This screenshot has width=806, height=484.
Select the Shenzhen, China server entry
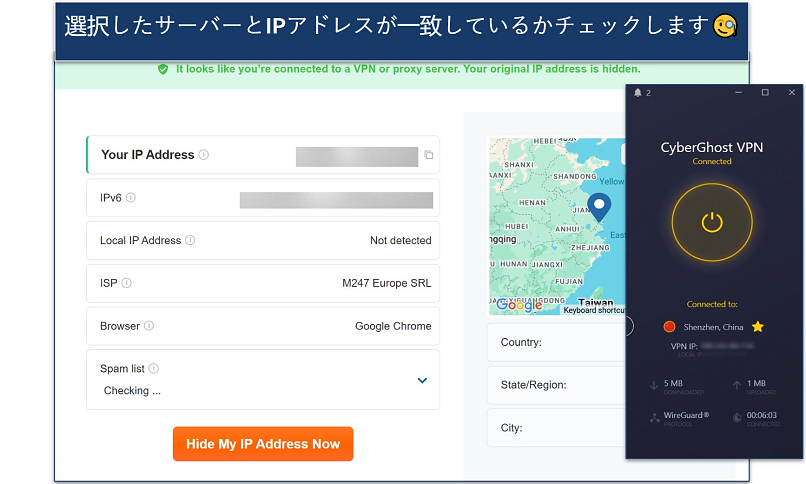point(713,327)
